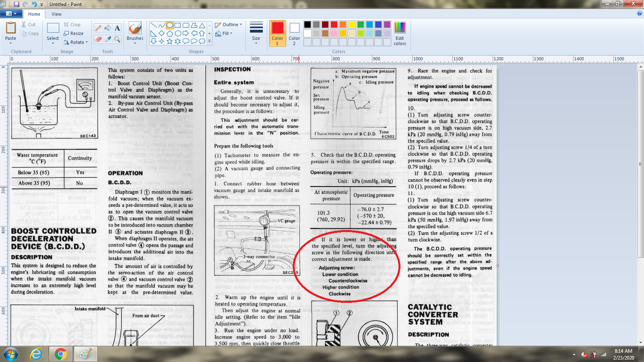Expand the Outline dropdown
The width and height of the screenshot is (644, 362).
coord(229,25)
